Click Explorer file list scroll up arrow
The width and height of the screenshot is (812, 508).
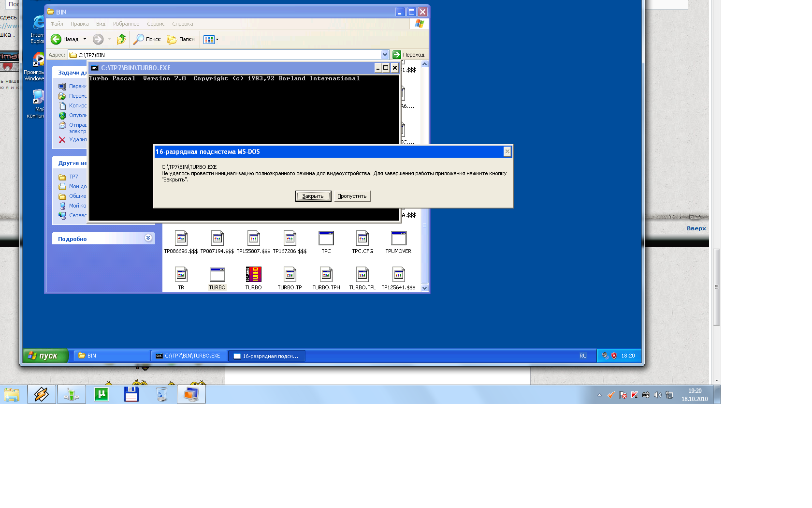point(424,64)
